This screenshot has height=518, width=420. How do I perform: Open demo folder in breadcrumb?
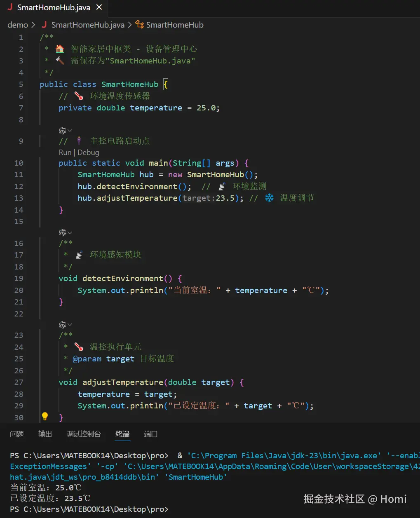[x=18, y=25]
